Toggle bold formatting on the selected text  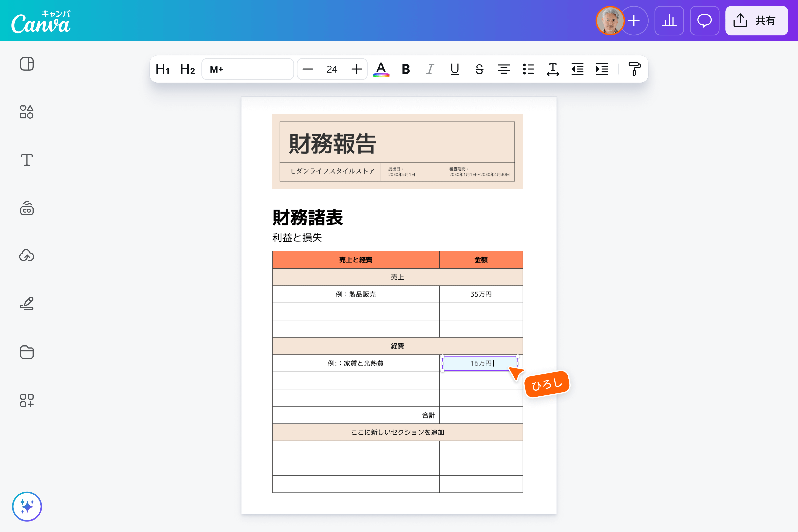click(406, 69)
